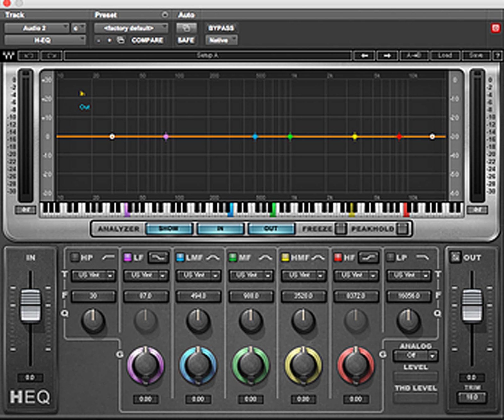Select the LP filter shape icon
504x420 pixels.
coord(422,258)
